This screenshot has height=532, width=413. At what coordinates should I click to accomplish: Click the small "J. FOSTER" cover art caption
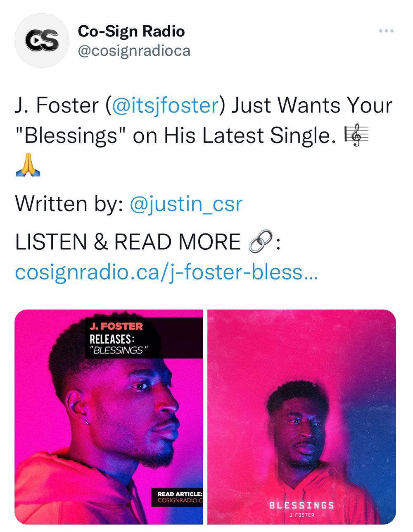(x=302, y=515)
